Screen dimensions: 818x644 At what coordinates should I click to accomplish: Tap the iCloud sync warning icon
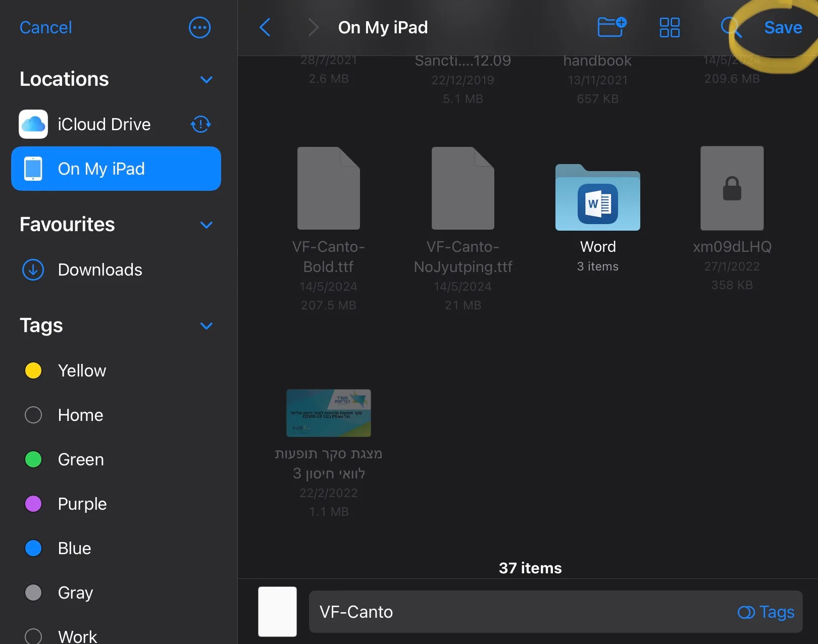point(200,124)
